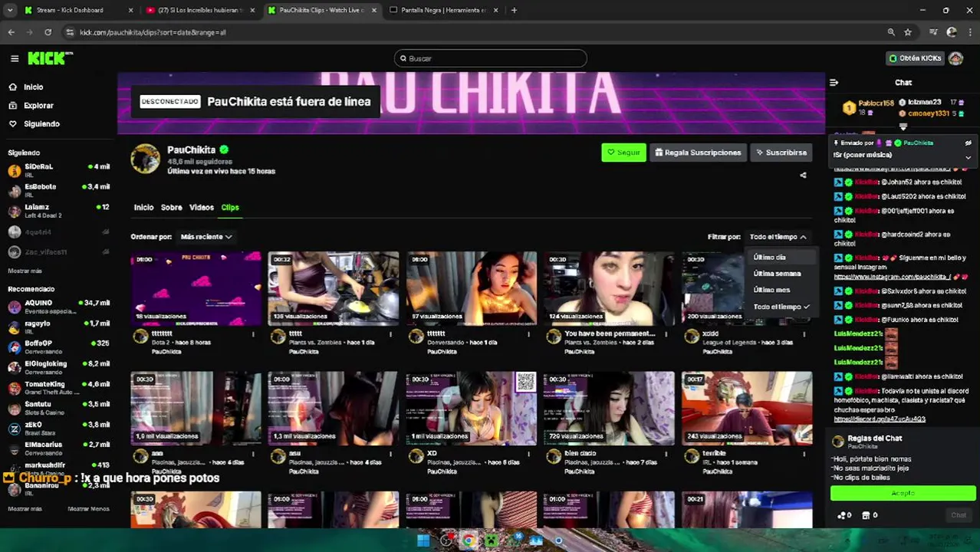This screenshot has width=980, height=552.
Task: Open clip thumbnail with 124 visualizaciones
Action: pos(609,288)
